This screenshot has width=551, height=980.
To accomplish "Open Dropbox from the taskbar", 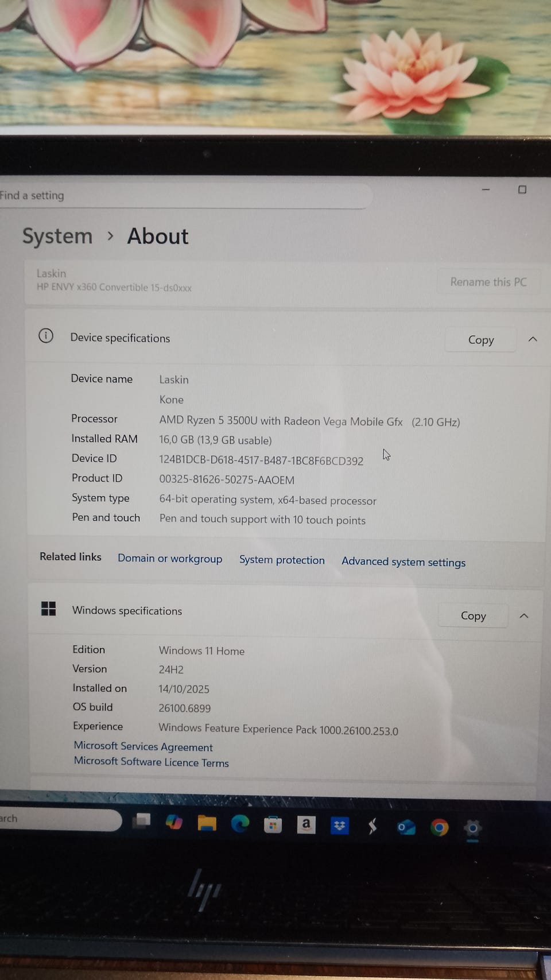I will [339, 826].
